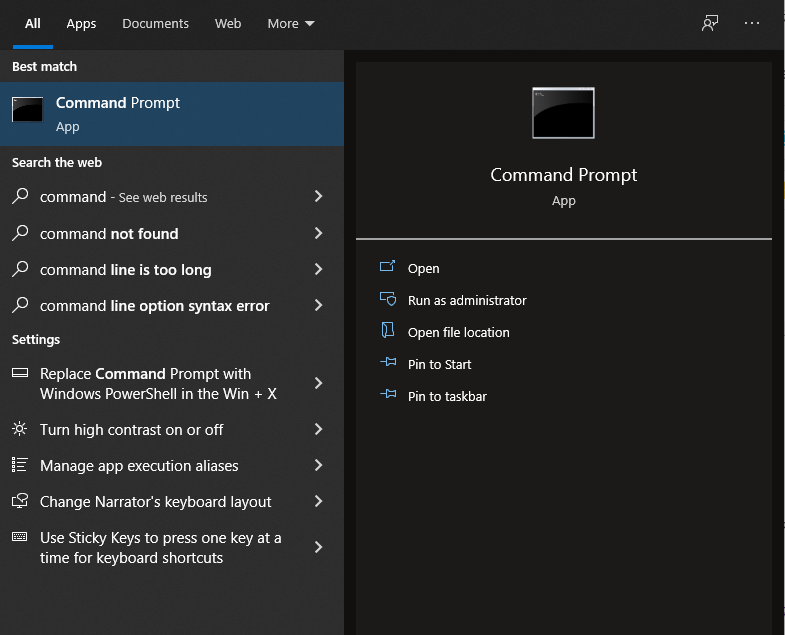Screen dimensions: 785x635
Task: Expand the 'Turn high contrast on or off' chevron
Action: coord(318,429)
